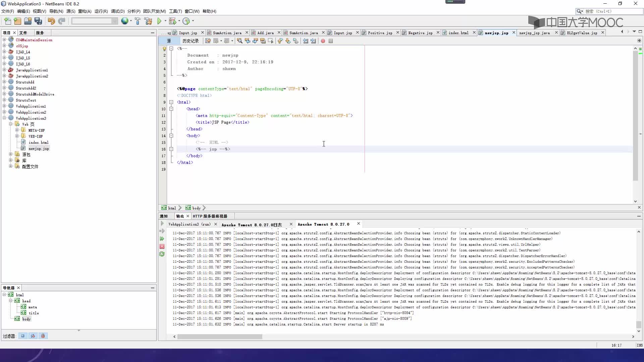Image resolution: width=644 pixels, height=362 pixels.
Task: Open the Run Project dropdown arrow
Action: 165,21
